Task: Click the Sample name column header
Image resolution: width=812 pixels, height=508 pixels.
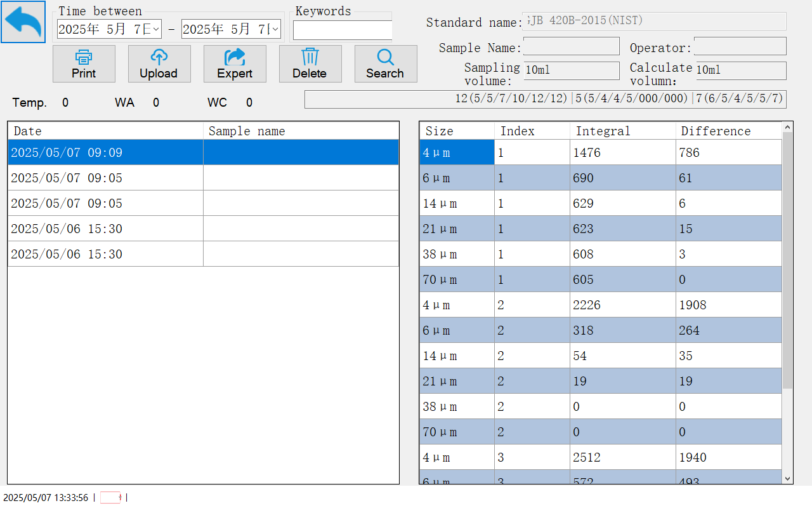Action: [x=301, y=131]
